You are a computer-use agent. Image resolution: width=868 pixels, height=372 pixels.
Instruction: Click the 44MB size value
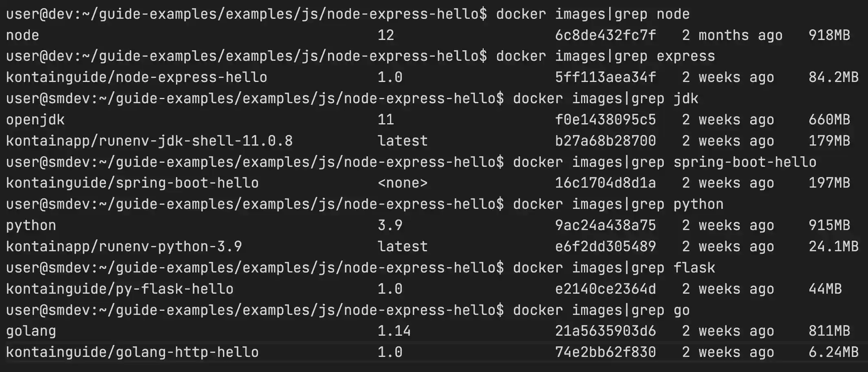825,289
